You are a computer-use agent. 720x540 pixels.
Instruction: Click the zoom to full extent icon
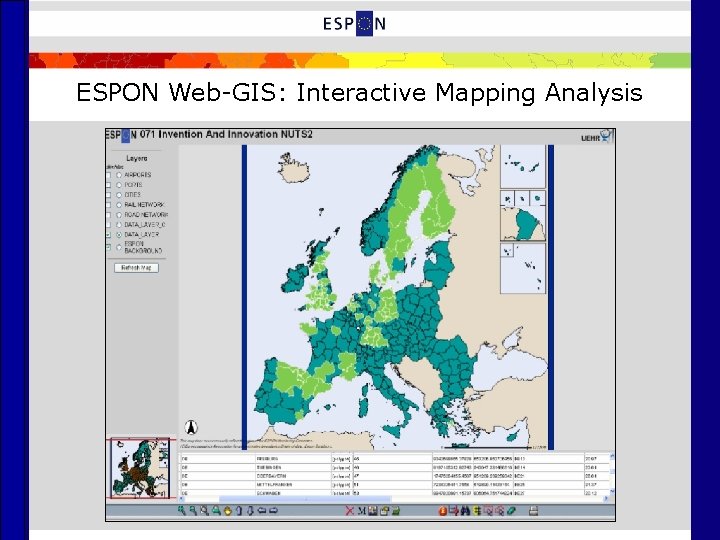(x=216, y=510)
